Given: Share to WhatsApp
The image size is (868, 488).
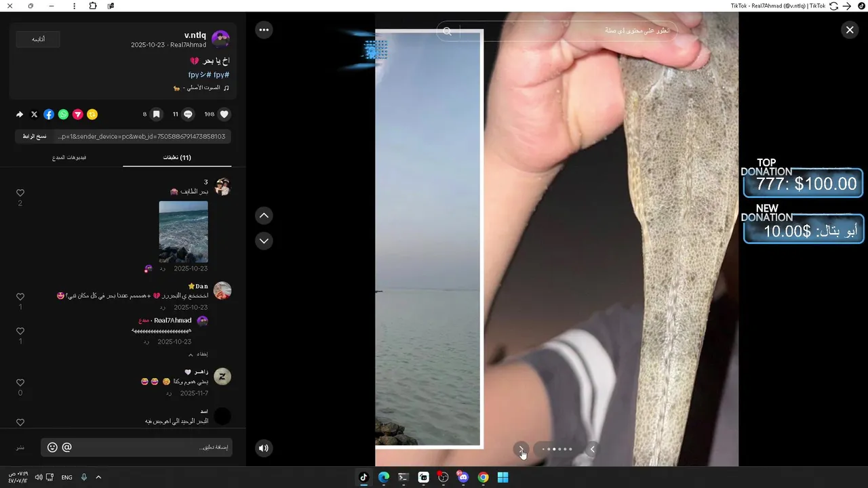Looking at the screenshot, I should pos(63,115).
